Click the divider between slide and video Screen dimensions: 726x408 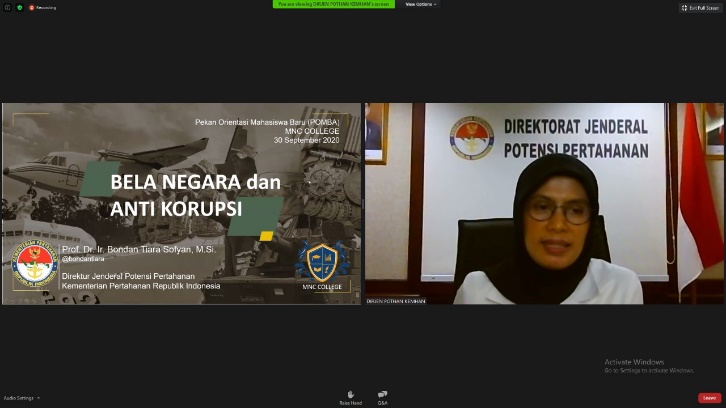[363, 203]
